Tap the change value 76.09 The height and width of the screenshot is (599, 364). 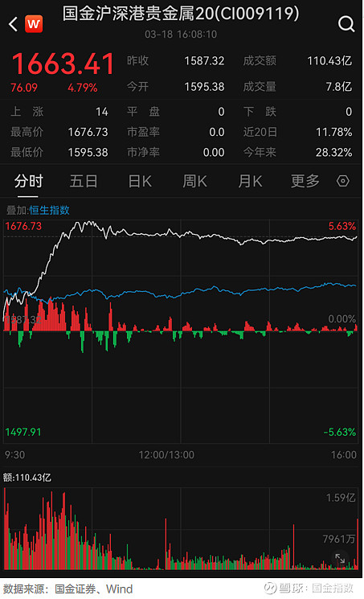coord(23,88)
